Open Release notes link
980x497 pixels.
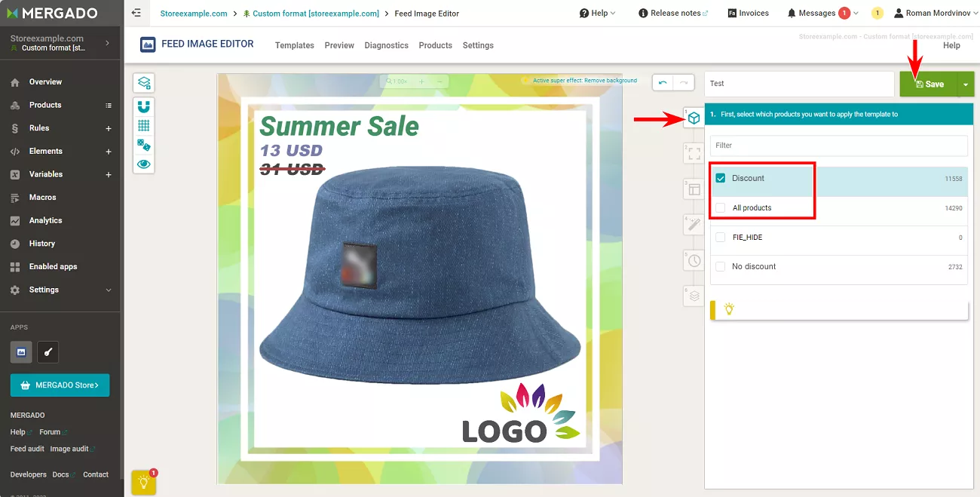coord(673,13)
